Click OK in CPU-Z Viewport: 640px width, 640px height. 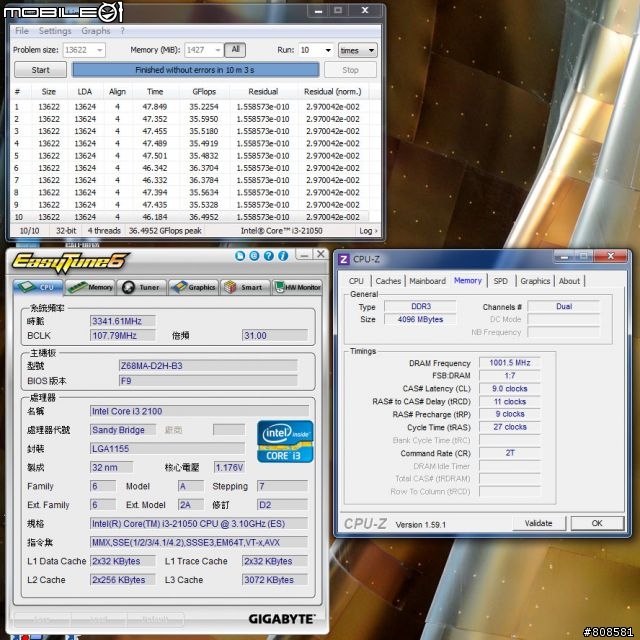click(597, 523)
